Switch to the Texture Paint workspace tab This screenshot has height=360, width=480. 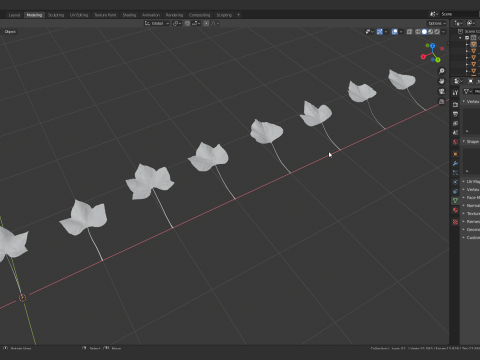point(105,15)
